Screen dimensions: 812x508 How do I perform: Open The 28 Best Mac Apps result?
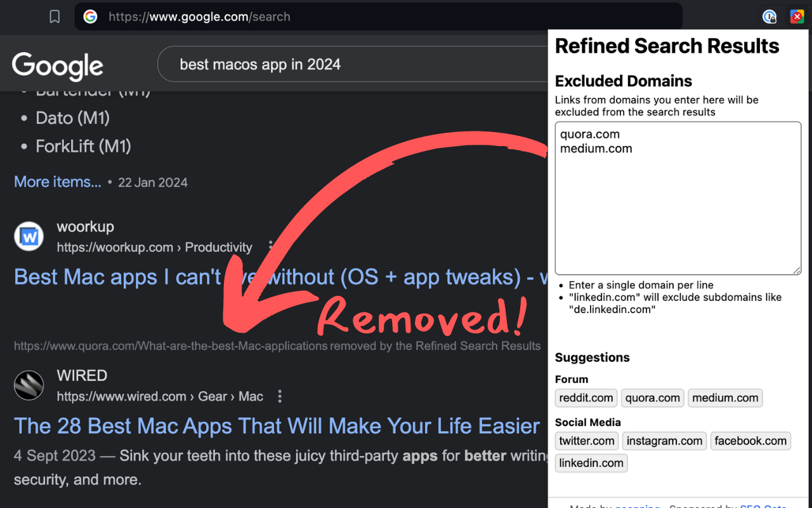point(277,425)
